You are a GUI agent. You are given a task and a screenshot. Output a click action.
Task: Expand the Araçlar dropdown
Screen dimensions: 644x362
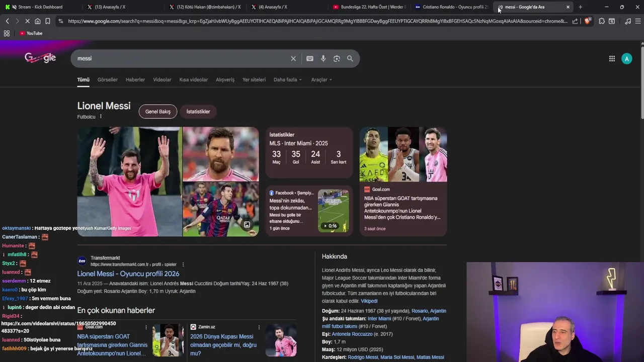pyautogui.click(x=321, y=79)
